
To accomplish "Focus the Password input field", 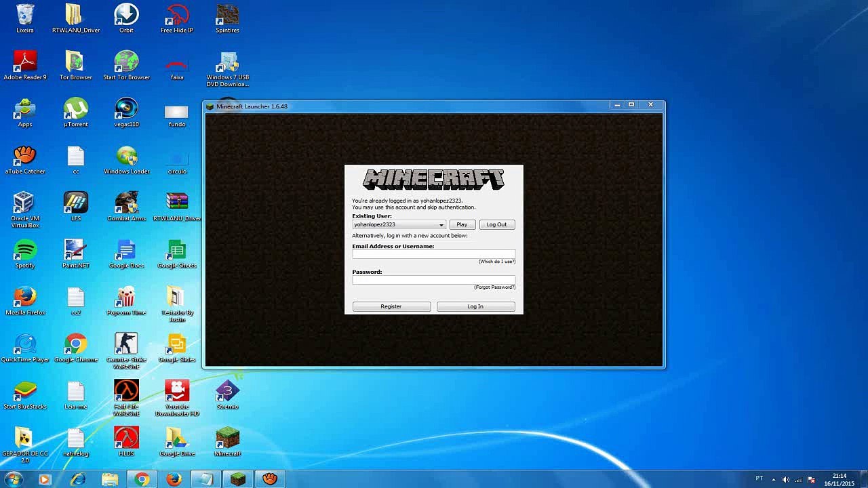I will pyautogui.click(x=433, y=280).
